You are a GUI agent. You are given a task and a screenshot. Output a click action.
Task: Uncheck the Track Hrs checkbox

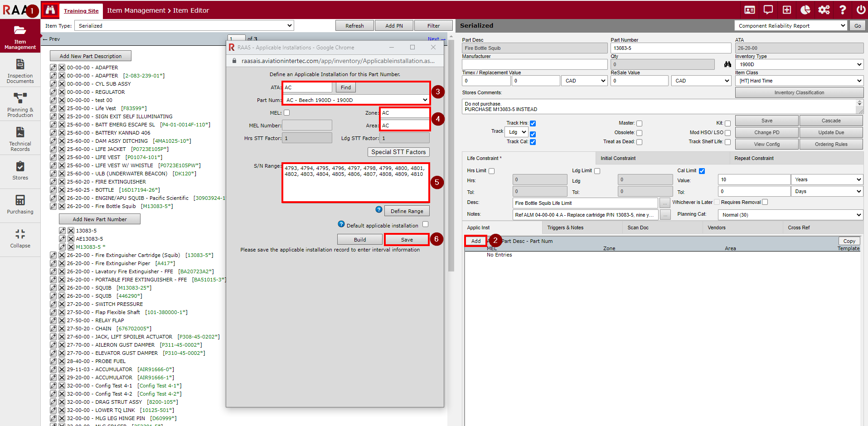point(533,123)
